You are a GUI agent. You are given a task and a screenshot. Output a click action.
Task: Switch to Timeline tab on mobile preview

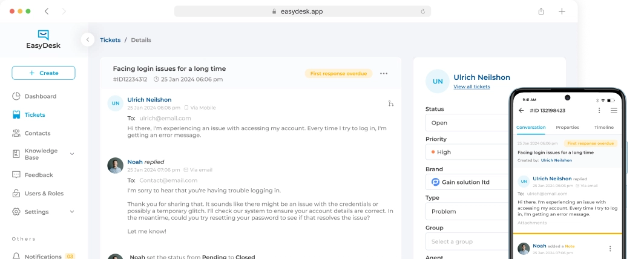pyautogui.click(x=603, y=128)
